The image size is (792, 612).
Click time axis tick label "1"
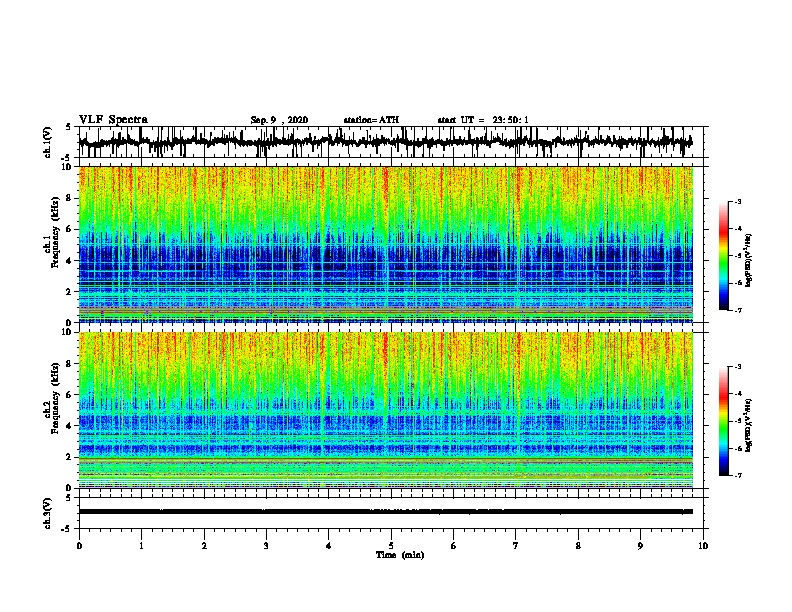pyautogui.click(x=142, y=546)
